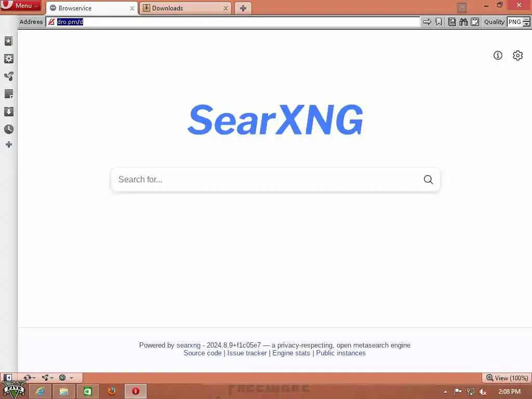This screenshot has height=399, width=532.
Task: Open SearXNG info about page icon
Action: (x=498, y=55)
